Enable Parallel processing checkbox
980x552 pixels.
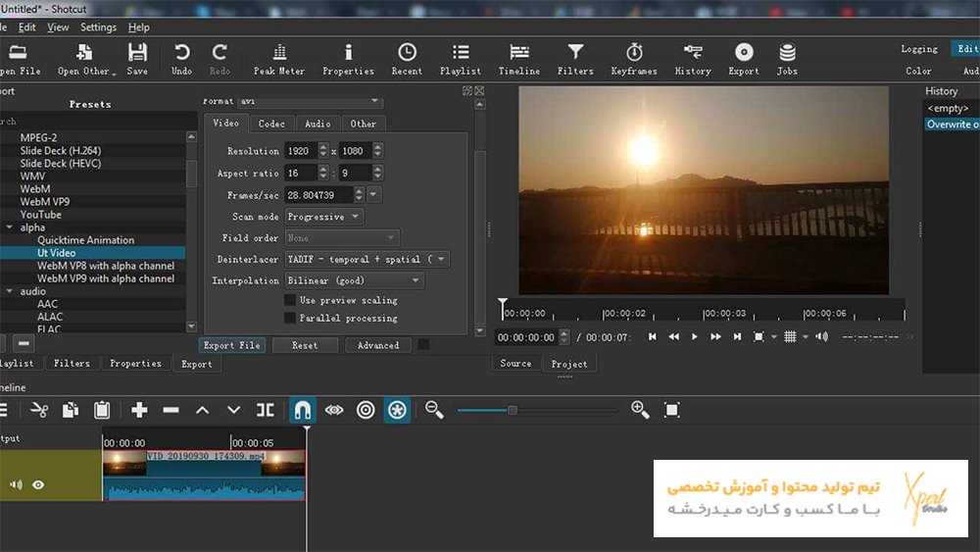[290, 319]
